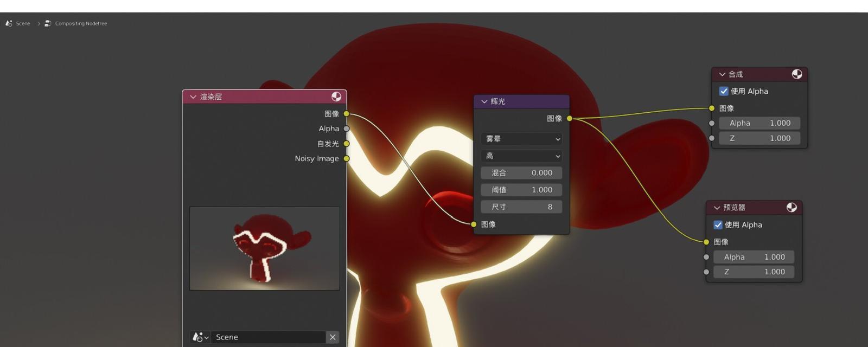Click Alpha output socket of 渲染层 node

click(x=347, y=128)
